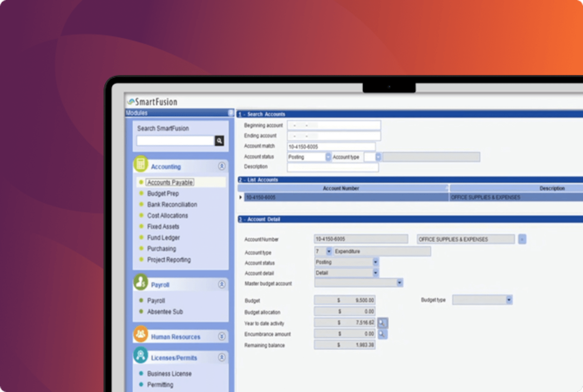
Task: Open the Encumbrance amount lookup magnifier
Action: (x=382, y=334)
